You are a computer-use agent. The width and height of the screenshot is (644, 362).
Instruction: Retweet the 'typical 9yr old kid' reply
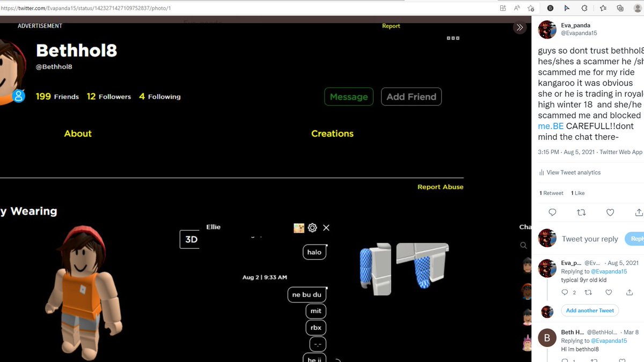588,292
